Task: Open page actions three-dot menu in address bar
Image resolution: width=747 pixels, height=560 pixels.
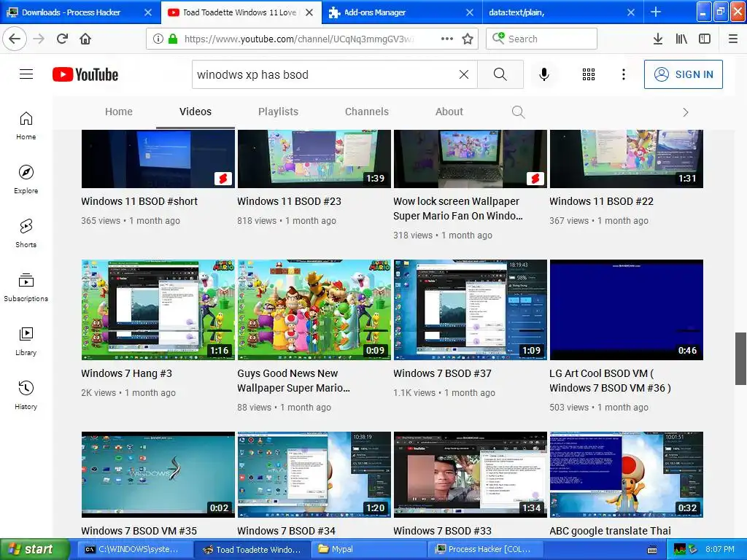Action: pos(447,39)
